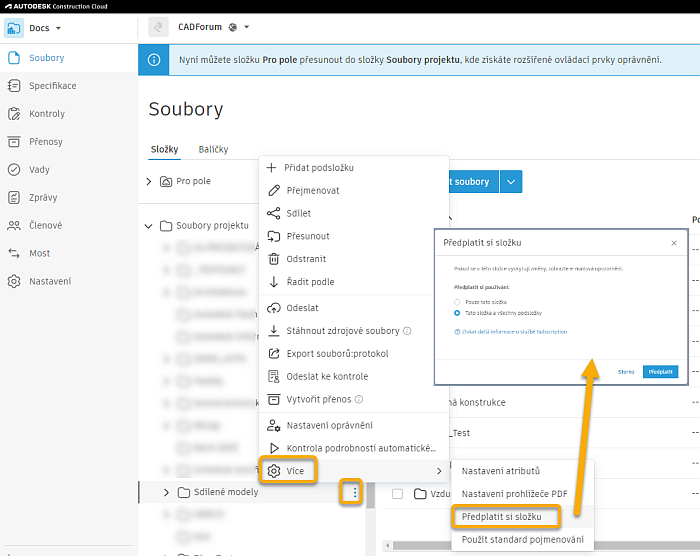Switch to the Balíčky tab
Viewport: 700px width, 556px height.
pos(213,150)
